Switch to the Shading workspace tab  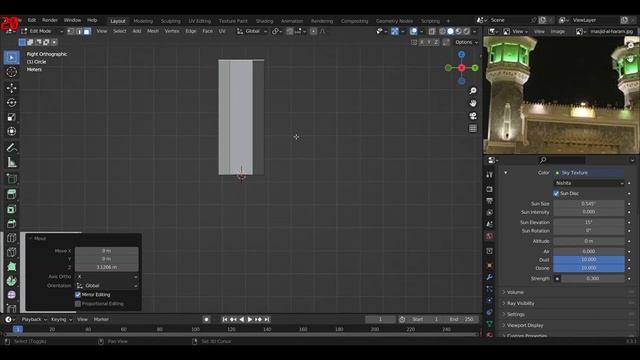click(x=264, y=21)
